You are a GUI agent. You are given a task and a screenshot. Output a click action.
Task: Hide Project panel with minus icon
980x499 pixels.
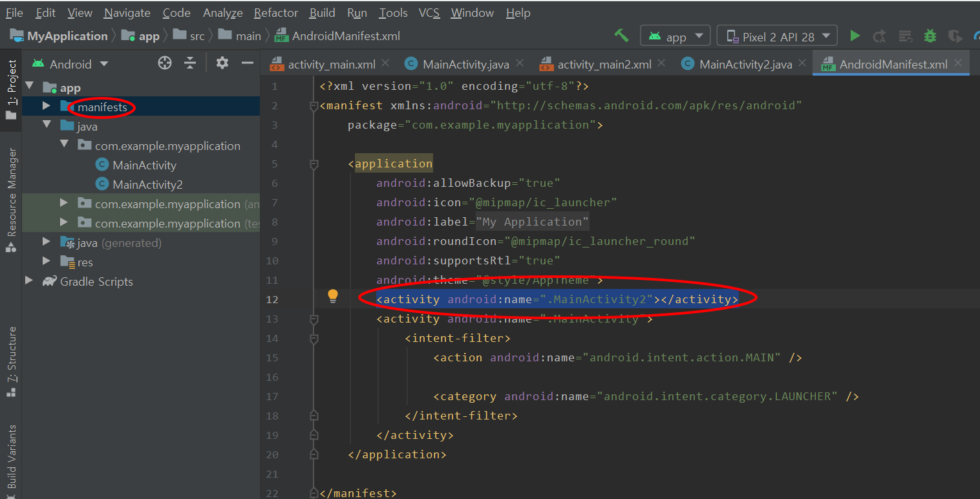point(247,63)
